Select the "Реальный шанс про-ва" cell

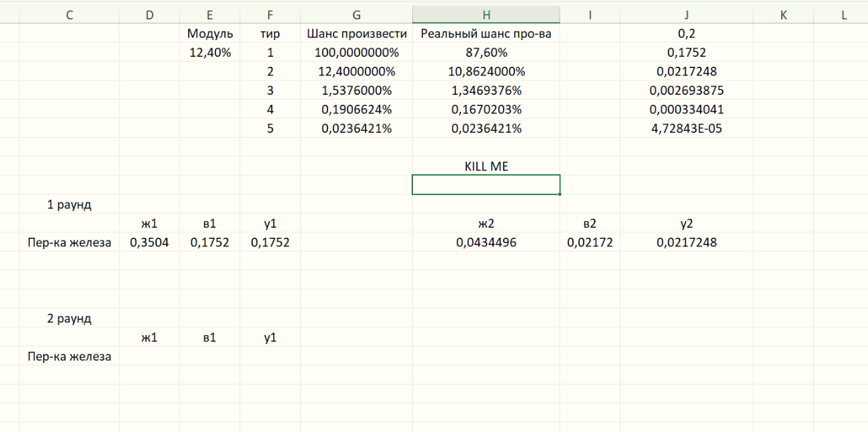pyautogui.click(x=486, y=33)
